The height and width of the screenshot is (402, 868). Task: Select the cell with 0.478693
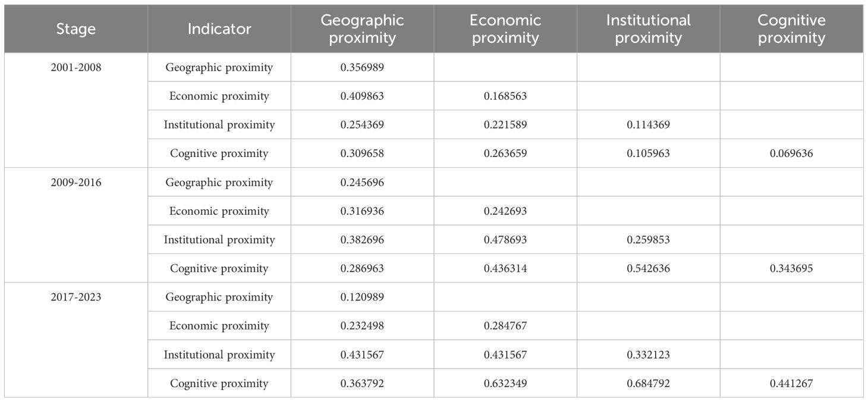(x=505, y=240)
